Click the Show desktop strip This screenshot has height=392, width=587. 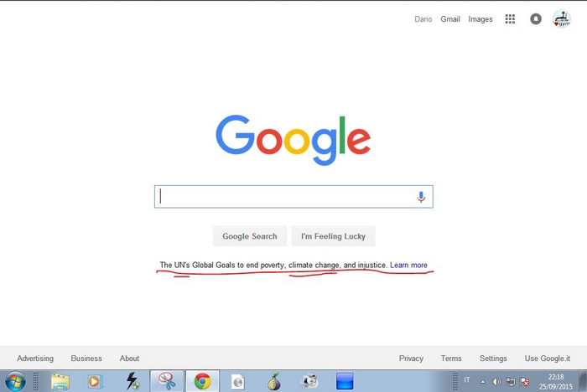(584, 381)
